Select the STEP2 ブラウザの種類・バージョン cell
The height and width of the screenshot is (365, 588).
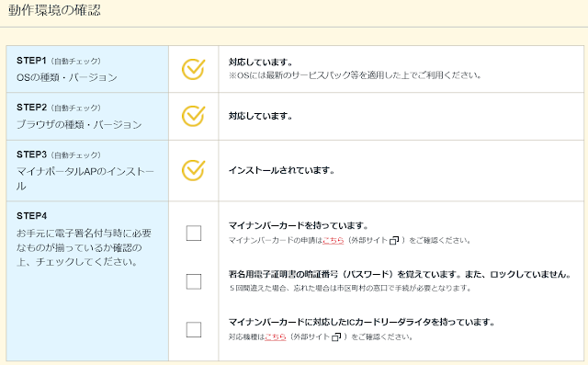(87, 116)
